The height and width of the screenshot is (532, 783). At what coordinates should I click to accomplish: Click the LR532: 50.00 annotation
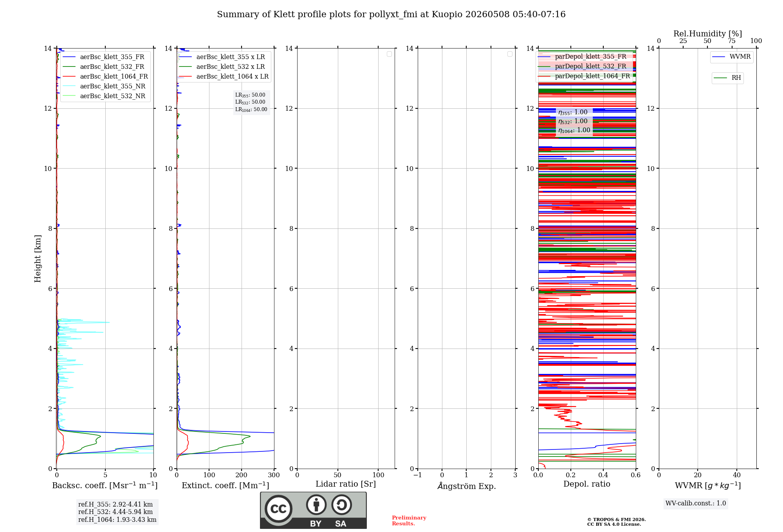click(x=250, y=102)
